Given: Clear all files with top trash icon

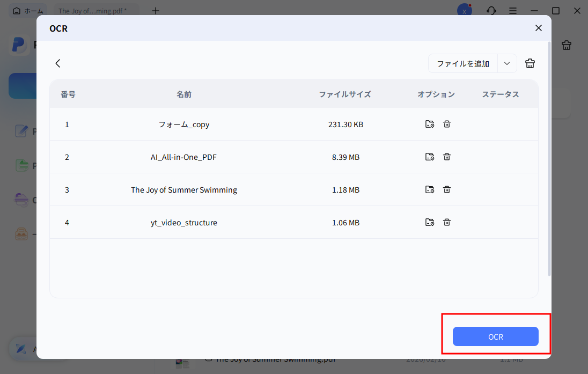Looking at the screenshot, I should pos(530,63).
